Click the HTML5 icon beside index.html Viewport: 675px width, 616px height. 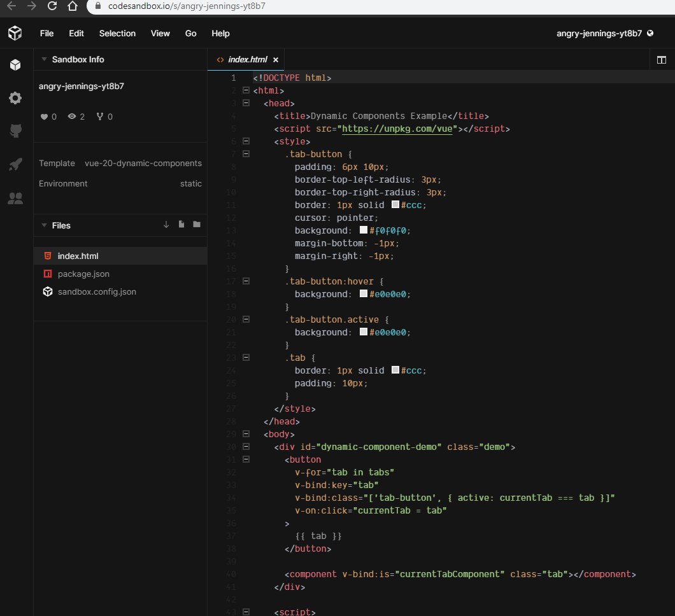(x=48, y=256)
